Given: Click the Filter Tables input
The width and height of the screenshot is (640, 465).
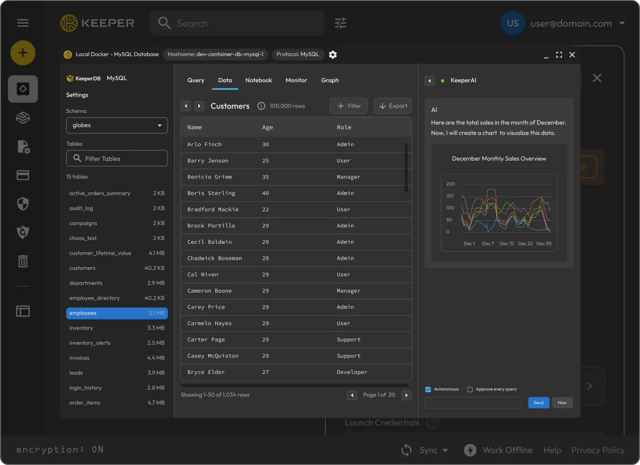Looking at the screenshot, I should [117, 158].
